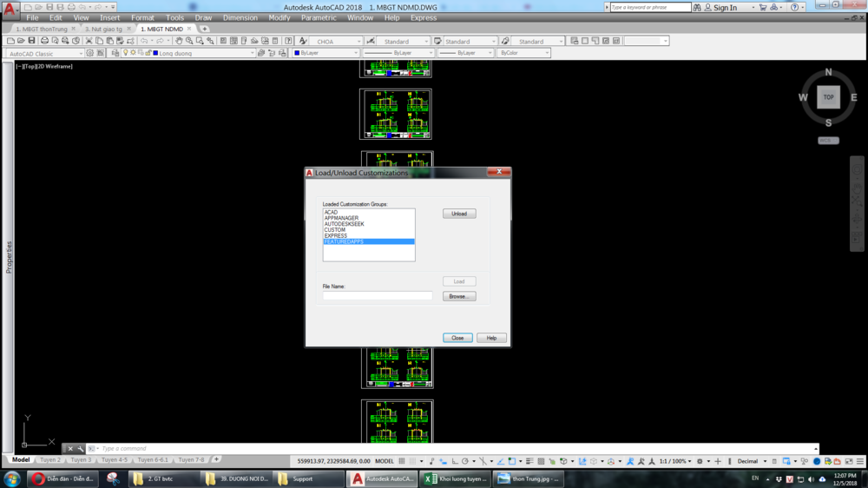Open the AutoCAD Classic workspace dropdown
Image resolution: width=868 pixels, height=488 pixels.
[x=45, y=54]
